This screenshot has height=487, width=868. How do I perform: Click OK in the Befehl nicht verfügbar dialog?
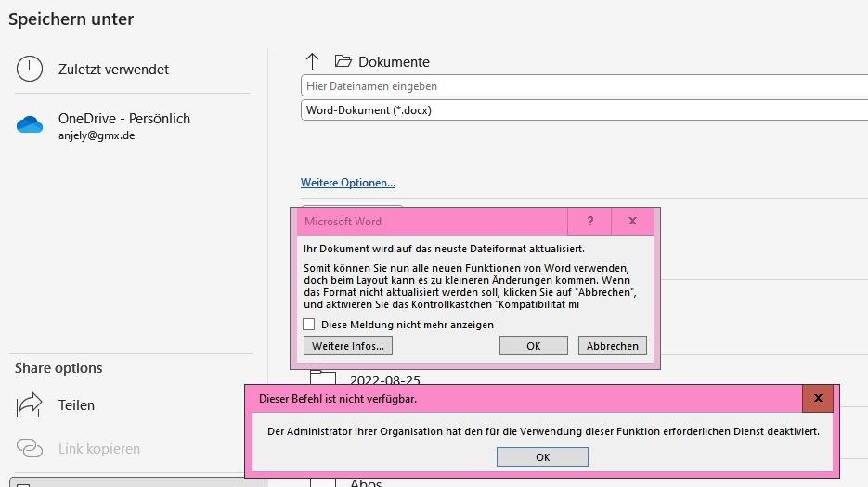(542, 457)
